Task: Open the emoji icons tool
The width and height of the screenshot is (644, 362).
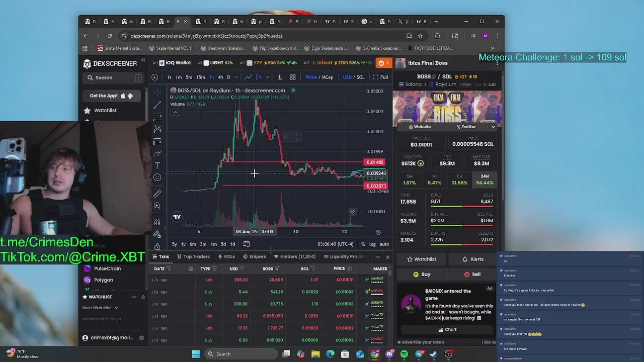Action: point(157,177)
